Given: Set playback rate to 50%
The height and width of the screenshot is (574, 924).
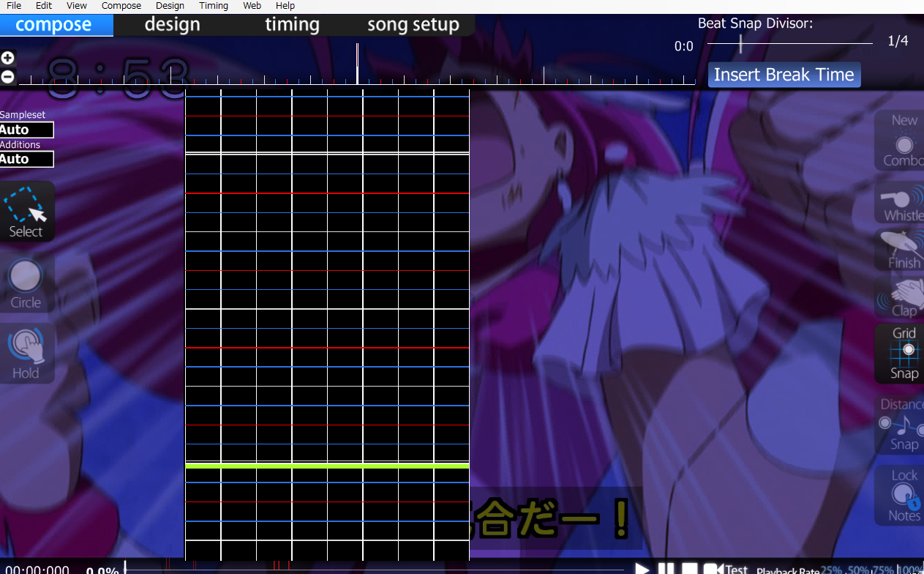Looking at the screenshot, I should [x=858, y=570].
